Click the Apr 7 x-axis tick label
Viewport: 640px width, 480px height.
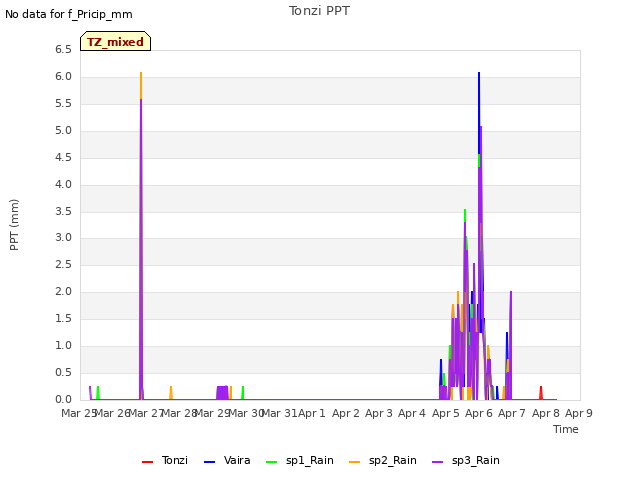pyautogui.click(x=512, y=413)
